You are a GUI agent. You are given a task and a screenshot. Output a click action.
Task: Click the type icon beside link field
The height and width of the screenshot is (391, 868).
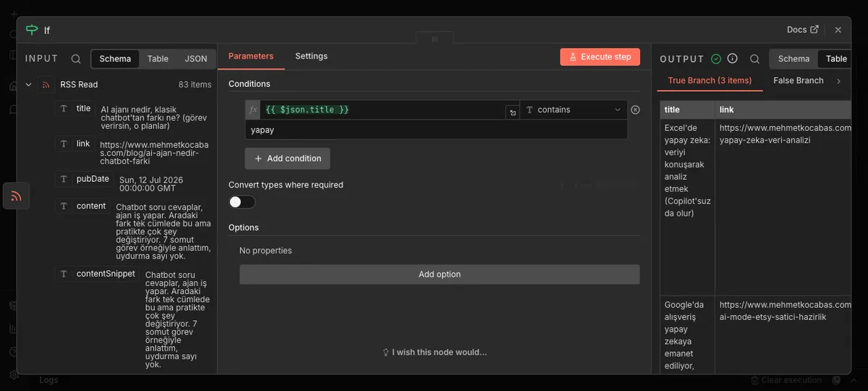[64, 143]
